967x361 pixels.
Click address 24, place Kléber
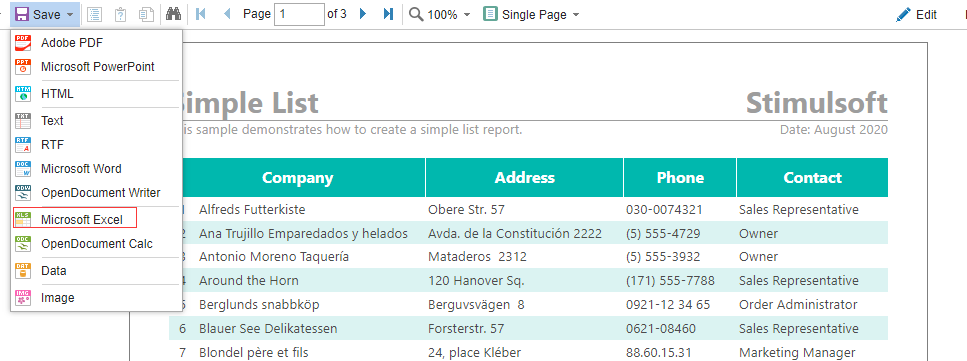coord(474,353)
